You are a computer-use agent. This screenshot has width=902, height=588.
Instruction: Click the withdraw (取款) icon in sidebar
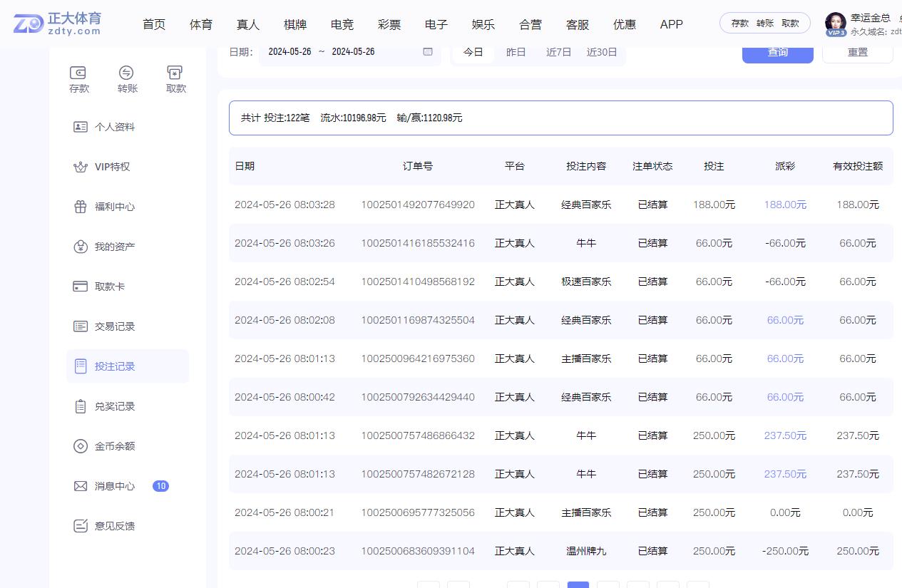[x=175, y=73]
